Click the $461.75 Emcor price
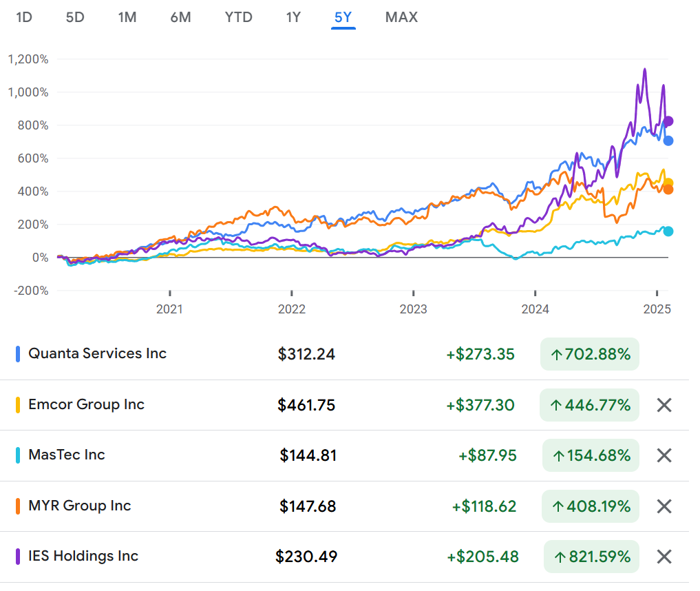The image size is (700, 591). click(306, 405)
